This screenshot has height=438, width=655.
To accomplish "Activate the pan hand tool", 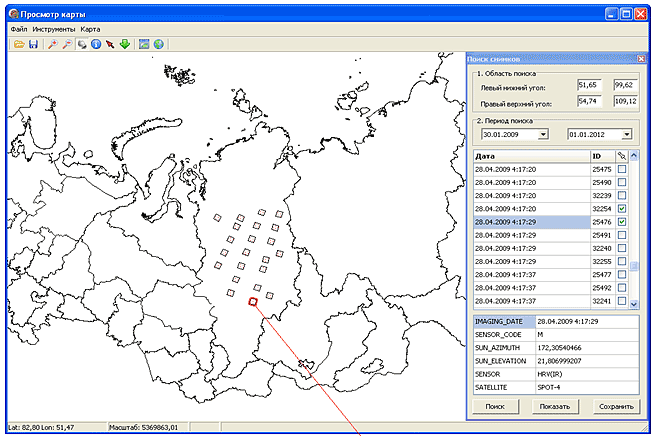I will 82,45.
